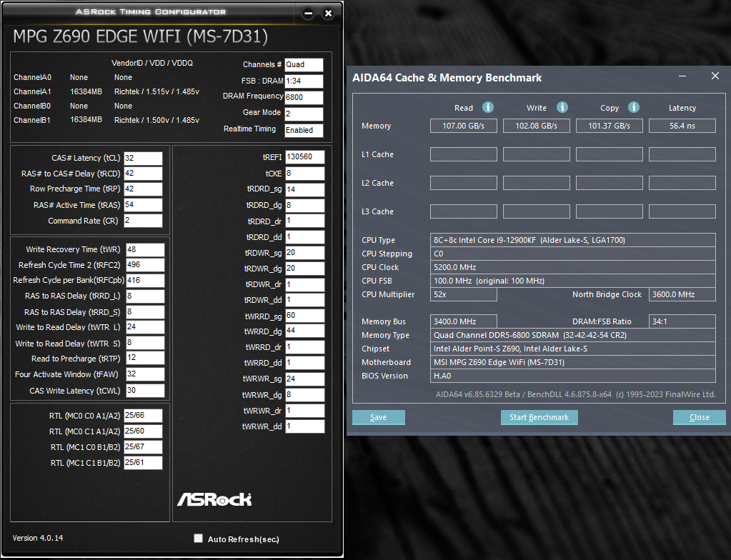
Task: Click the L3 Cache Latency result box
Action: coord(682,211)
